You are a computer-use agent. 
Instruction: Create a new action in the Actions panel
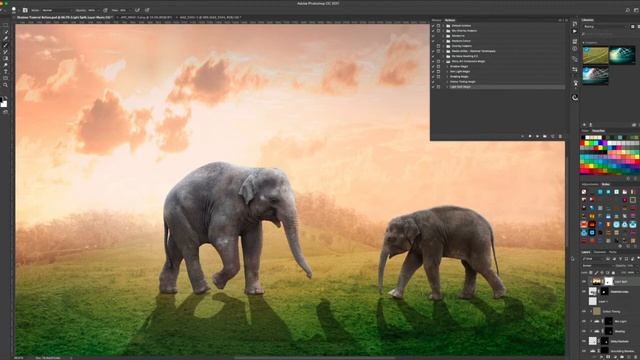tap(552, 136)
